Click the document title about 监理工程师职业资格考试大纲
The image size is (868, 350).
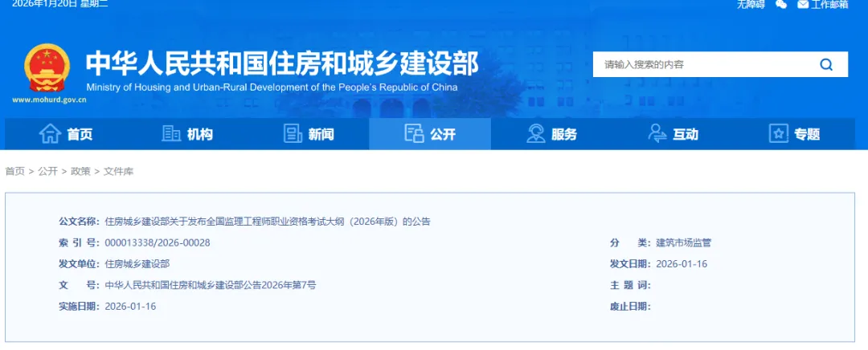coord(268,222)
